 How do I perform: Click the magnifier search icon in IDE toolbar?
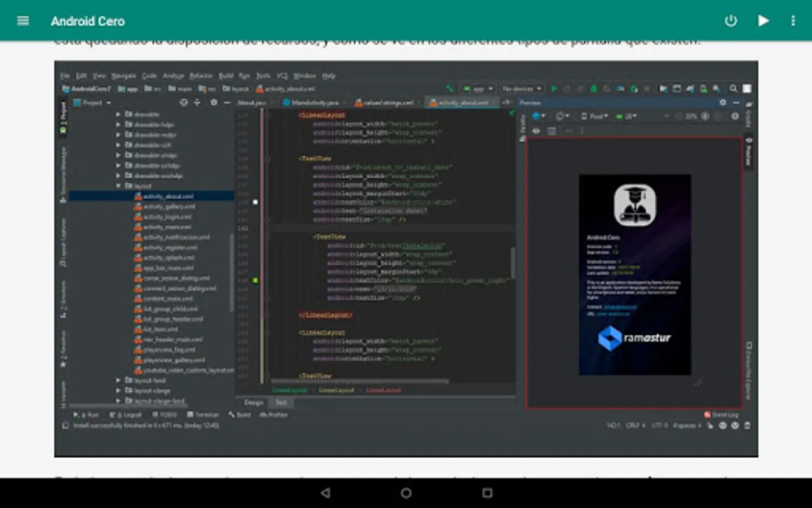(733, 89)
